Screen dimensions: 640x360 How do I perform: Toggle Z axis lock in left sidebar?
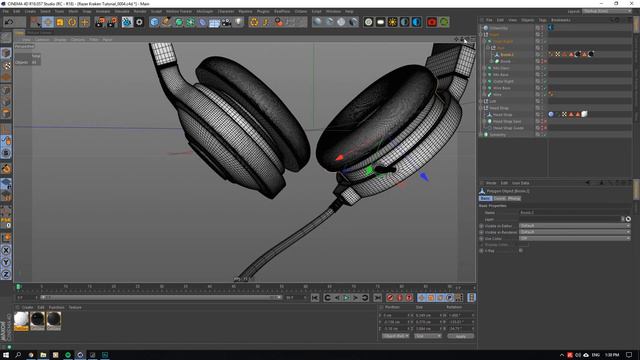[x=6, y=274]
